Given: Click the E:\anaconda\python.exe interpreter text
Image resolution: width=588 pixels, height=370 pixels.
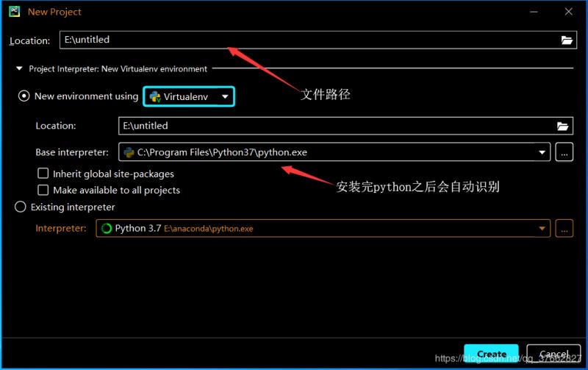Looking at the screenshot, I should coord(209,229).
